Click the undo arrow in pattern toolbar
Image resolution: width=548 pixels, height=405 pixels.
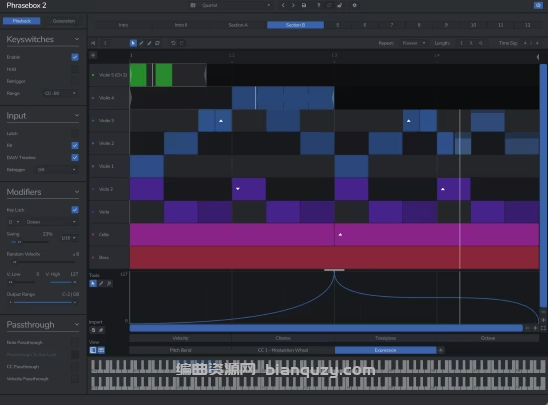173,43
